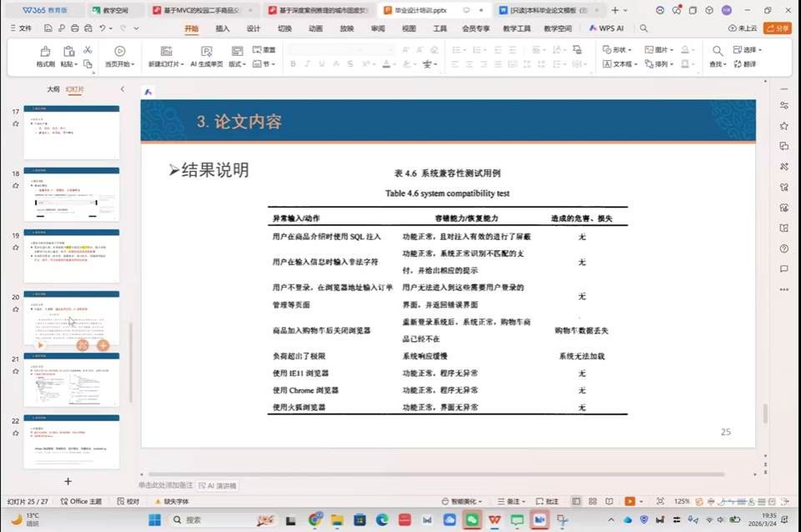
Task: Switch to the 插入 ribbon tab
Action: tap(223, 28)
